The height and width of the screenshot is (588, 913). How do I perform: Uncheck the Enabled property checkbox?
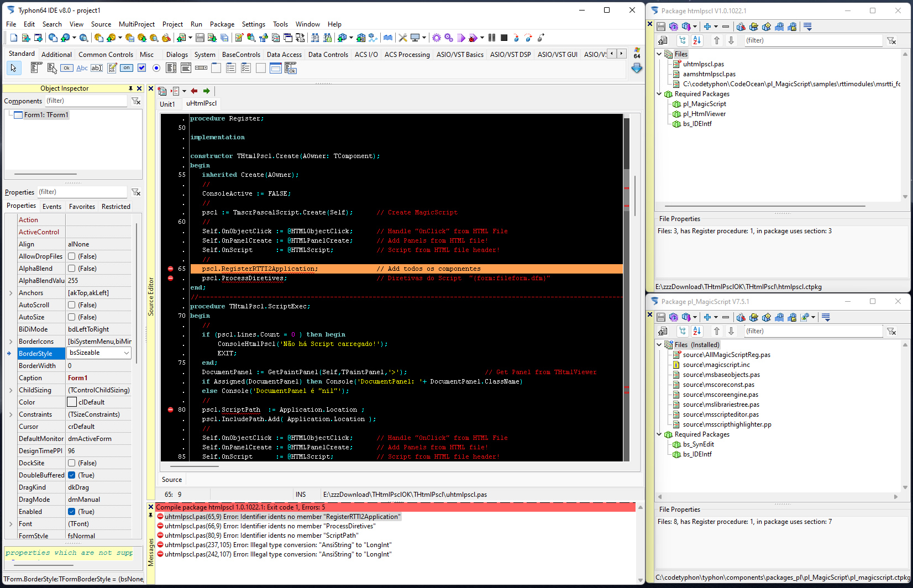tap(72, 512)
